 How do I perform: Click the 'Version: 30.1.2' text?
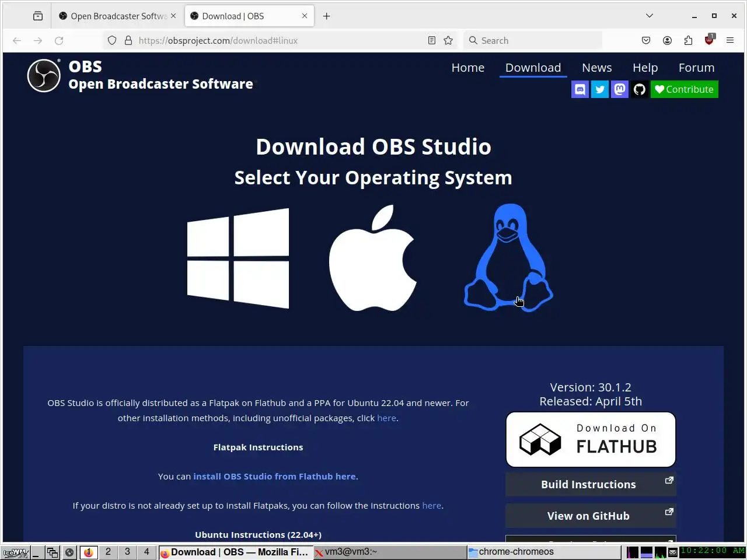tap(591, 387)
